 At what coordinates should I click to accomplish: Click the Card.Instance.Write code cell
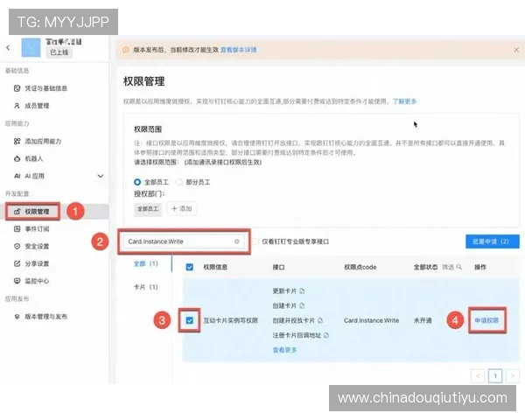[x=371, y=320]
